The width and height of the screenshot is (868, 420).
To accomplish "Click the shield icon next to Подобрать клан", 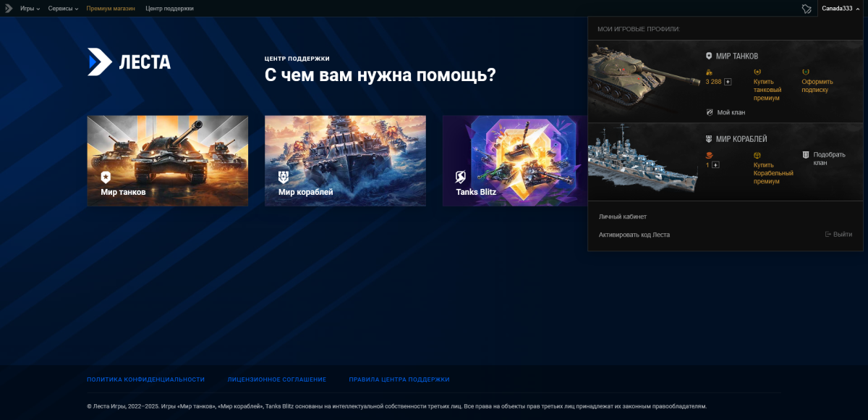I will pyautogui.click(x=805, y=155).
